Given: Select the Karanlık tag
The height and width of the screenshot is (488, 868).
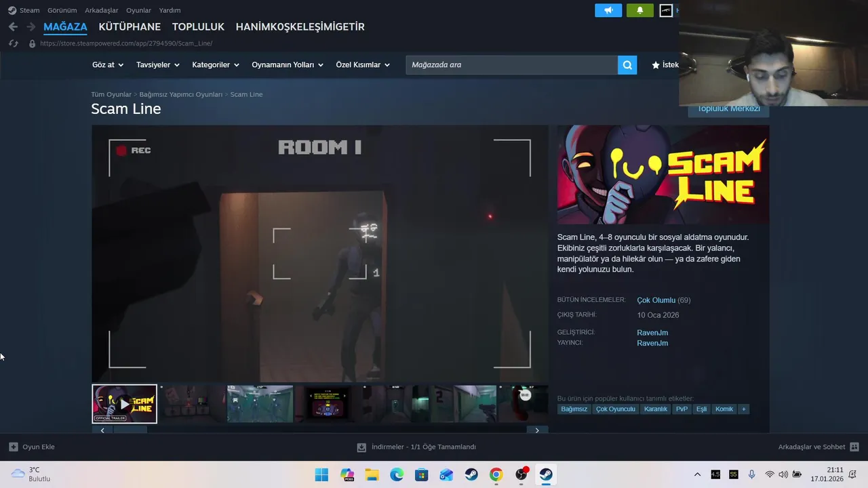Looking at the screenshot, I should coord(656,409).
